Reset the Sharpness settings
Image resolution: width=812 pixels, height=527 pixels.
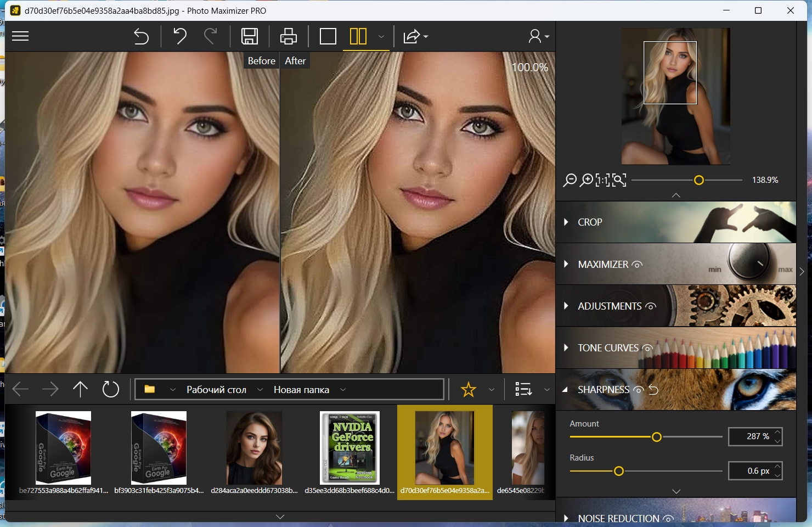(x=653, y=390)
